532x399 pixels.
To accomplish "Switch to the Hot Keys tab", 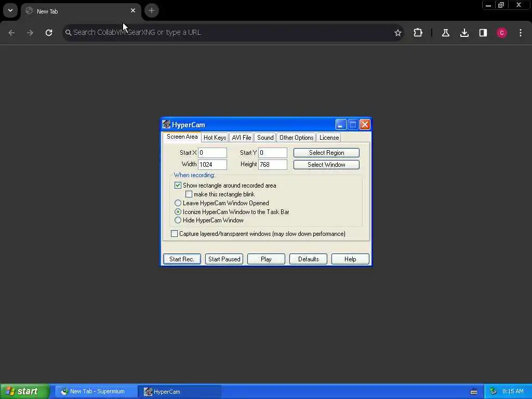I will click(x=215, y=137).
